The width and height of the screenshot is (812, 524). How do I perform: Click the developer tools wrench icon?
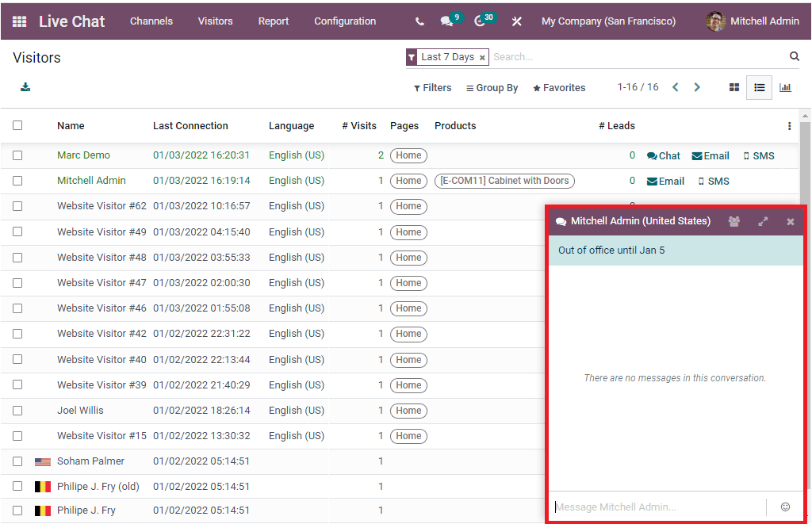(516, 21)
